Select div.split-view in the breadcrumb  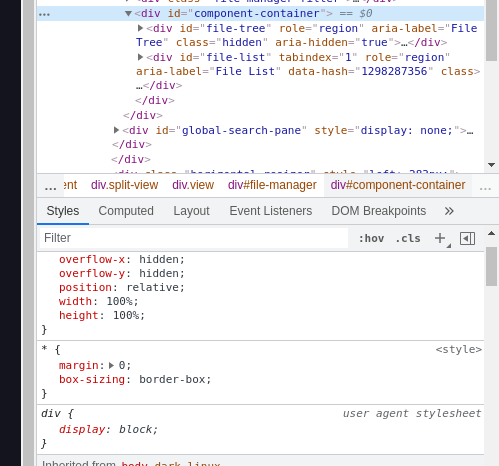[124, 185]
